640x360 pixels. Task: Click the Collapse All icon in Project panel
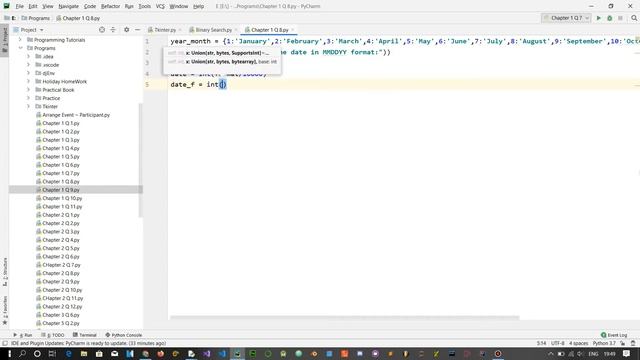tap(113, 30)
